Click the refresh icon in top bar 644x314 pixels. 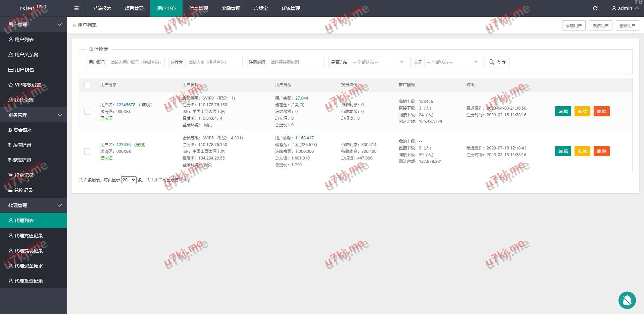(595, 8)
